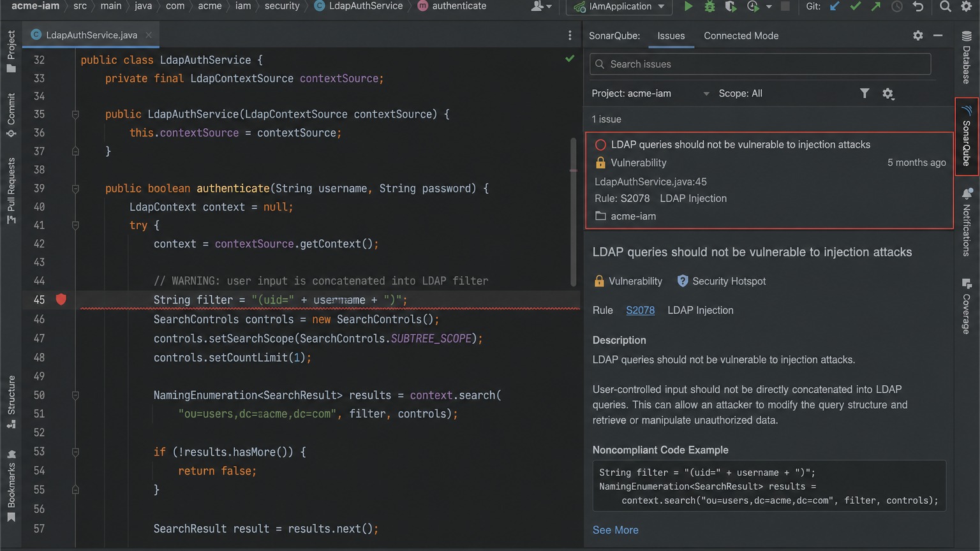The width and height of the screenshot is (980, 551).
Task: Open IAmApplication run configuration dropdown
Action: point(620,6)
